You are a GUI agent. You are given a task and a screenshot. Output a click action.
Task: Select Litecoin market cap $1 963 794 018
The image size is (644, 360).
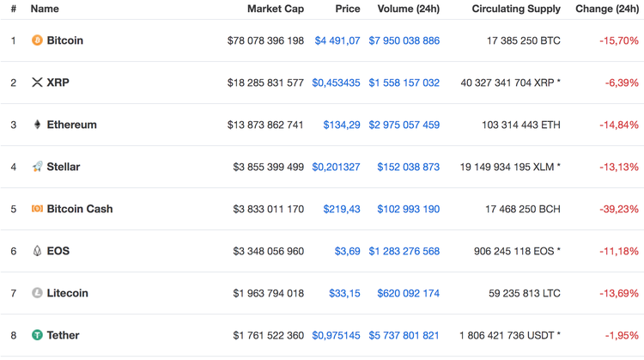tap(269, 294)
